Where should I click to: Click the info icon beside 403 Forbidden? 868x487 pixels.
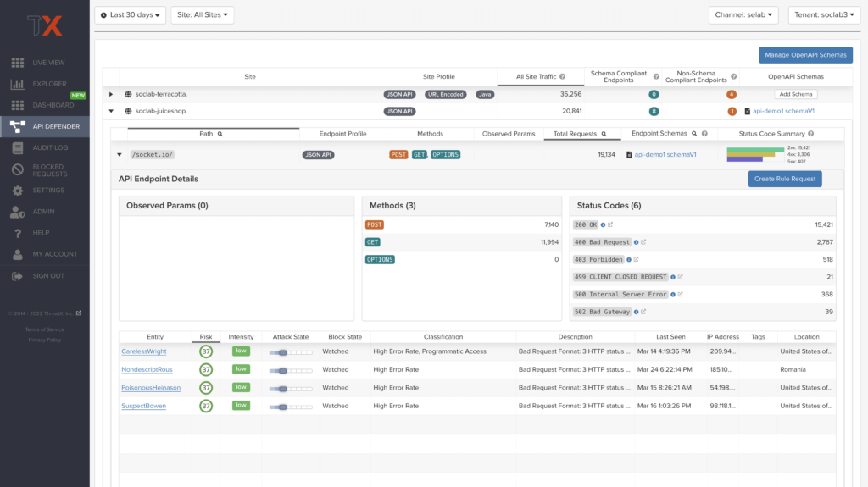click(629, 259)
